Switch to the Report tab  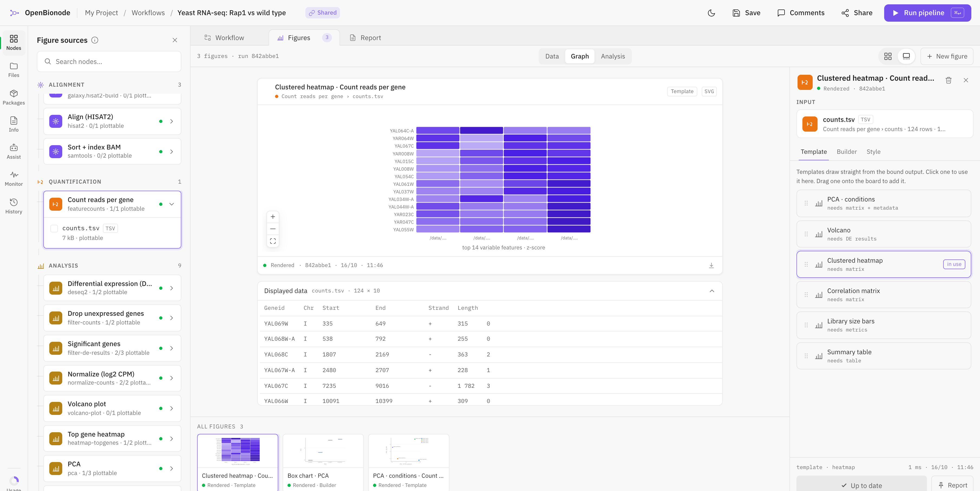click(x=365, y=38)
